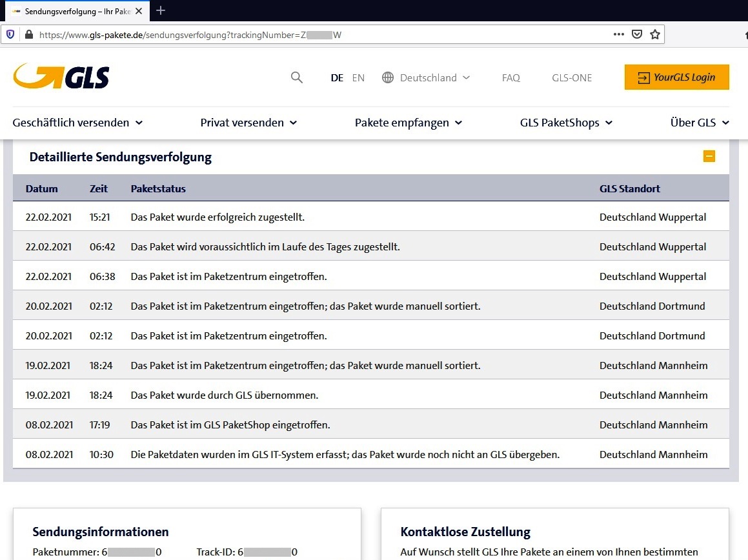Open the Pakete empfangen menu
The image size is (748, 560).
[x=409, y=123]
